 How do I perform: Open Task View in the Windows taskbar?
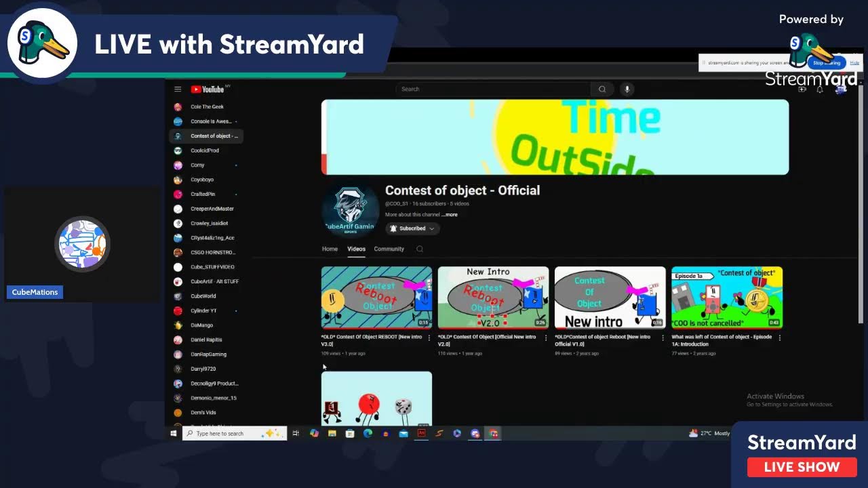click(296, 434)
